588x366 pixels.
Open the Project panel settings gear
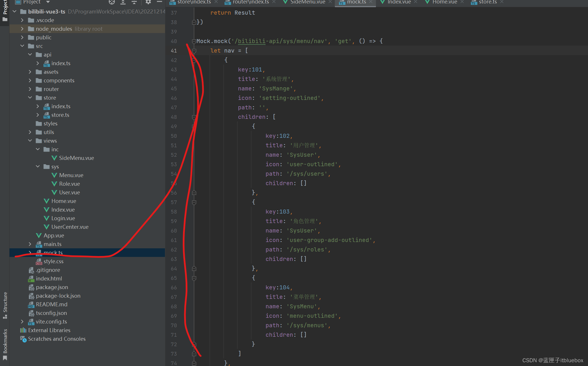coord(148,2)
